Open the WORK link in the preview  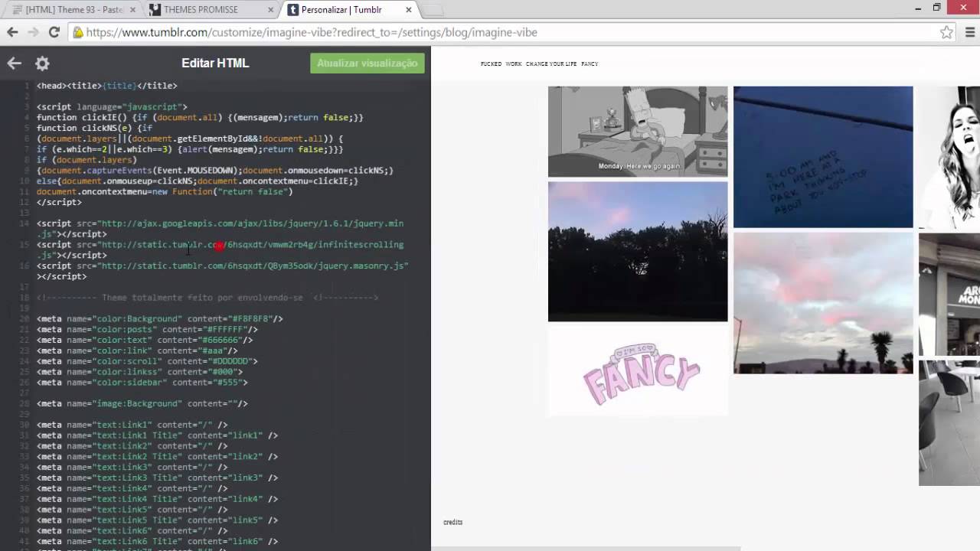[514, 64]
